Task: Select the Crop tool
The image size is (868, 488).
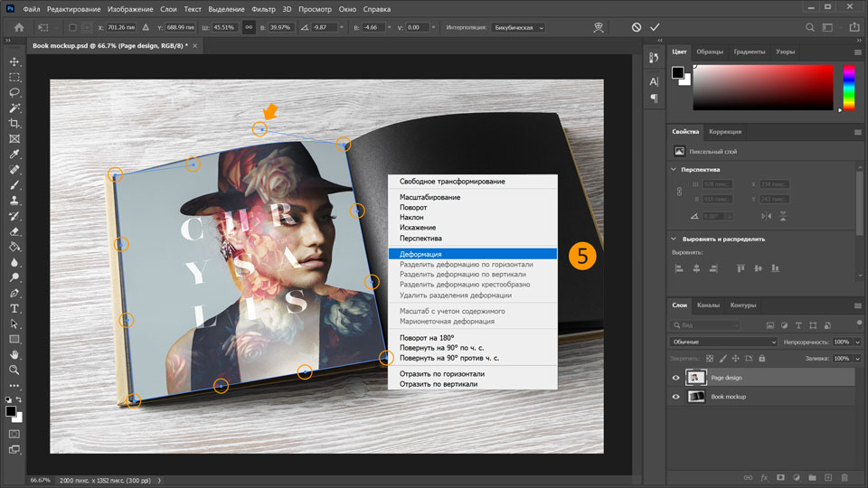Action: (14, 123)
